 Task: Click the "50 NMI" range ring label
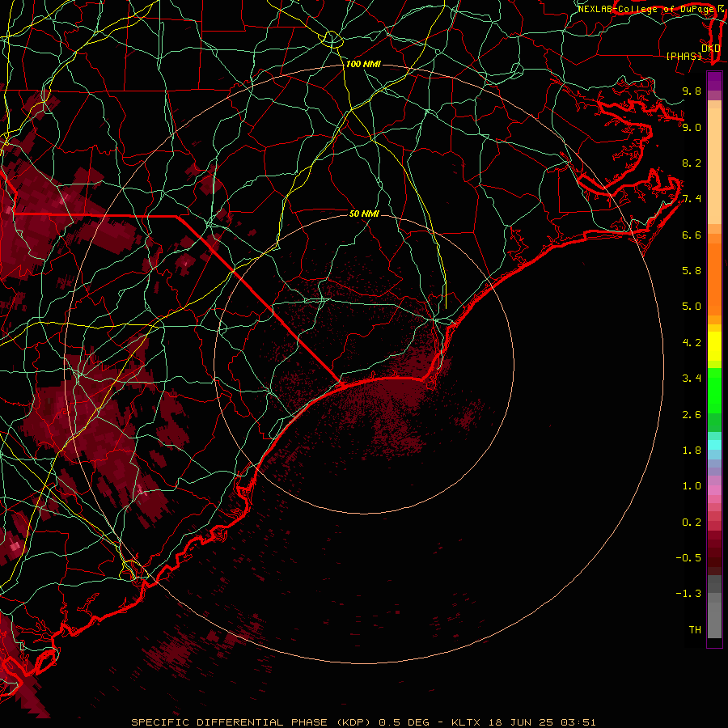tap(364, 214)
